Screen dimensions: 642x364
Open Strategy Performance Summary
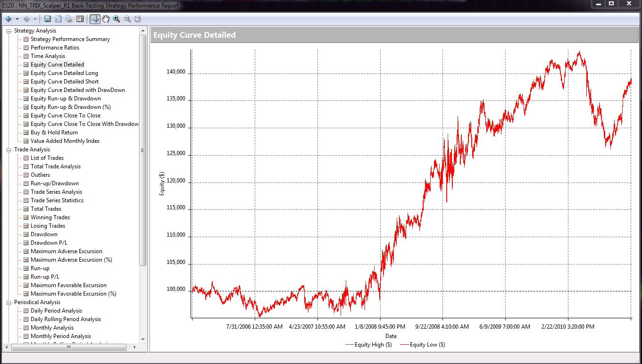pyautogui.click(x=70, y=39)
